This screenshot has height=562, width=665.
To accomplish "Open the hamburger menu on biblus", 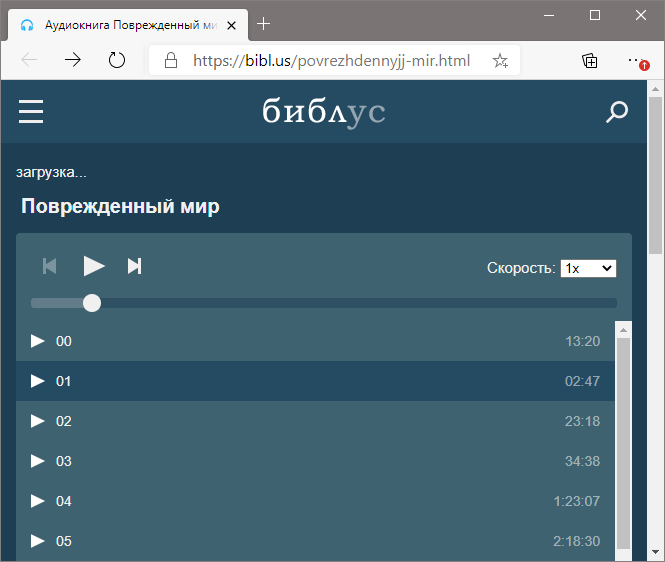I will [x=31, y=112].
